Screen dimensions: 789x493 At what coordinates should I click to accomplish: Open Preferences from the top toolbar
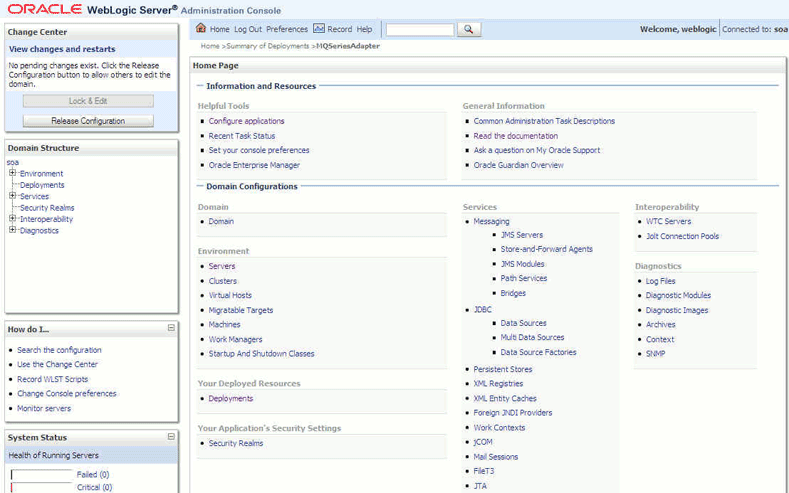coord(287,29)
